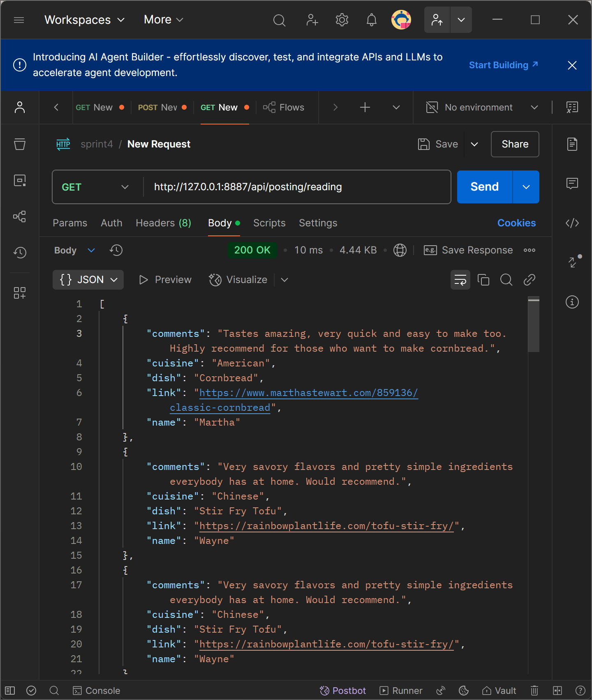The height and width of the screenshot is (700, 592).
Task: Click the link icon above the response
Action: coord(529,280)
